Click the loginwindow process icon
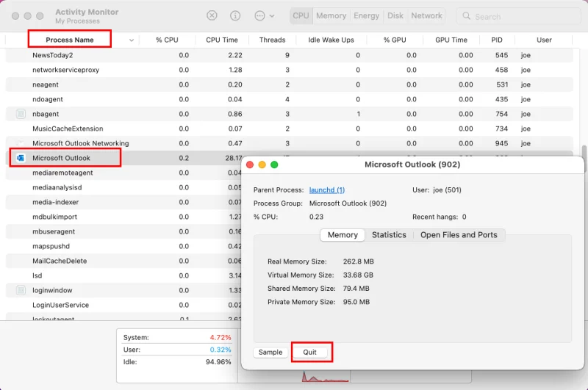This screenshot has width=588, height=390. (x=21, y=290)
